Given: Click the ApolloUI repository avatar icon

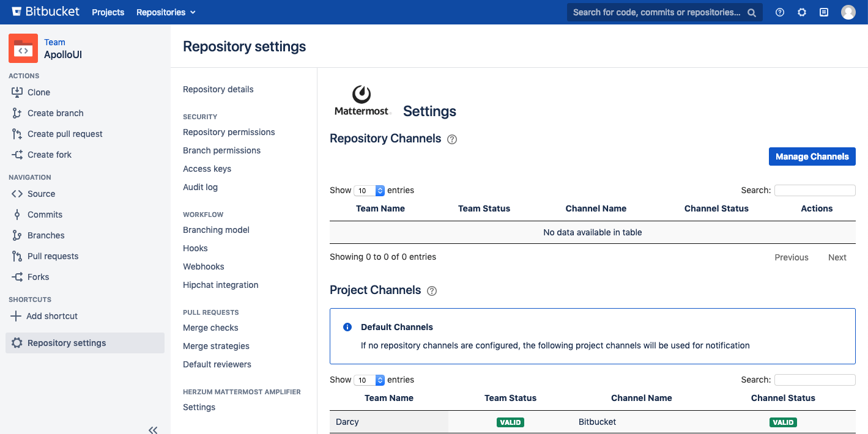Looking at the screenshot, I should coord(23,49).
